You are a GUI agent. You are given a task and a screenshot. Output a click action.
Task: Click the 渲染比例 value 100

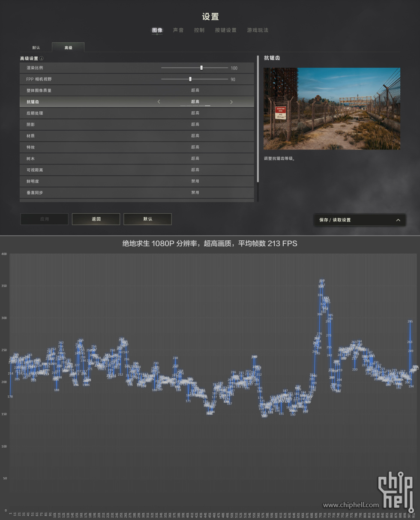(x=234, y=68)
